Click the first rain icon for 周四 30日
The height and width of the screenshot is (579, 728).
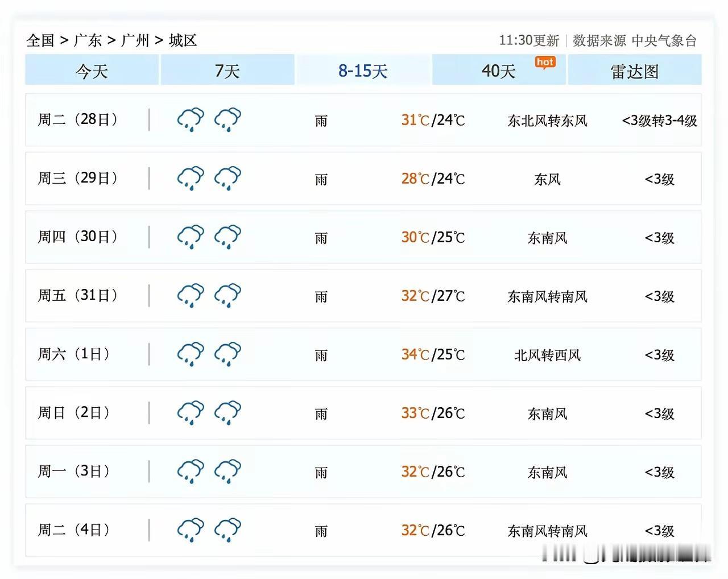pyautogui.click(x=191, y=237)
